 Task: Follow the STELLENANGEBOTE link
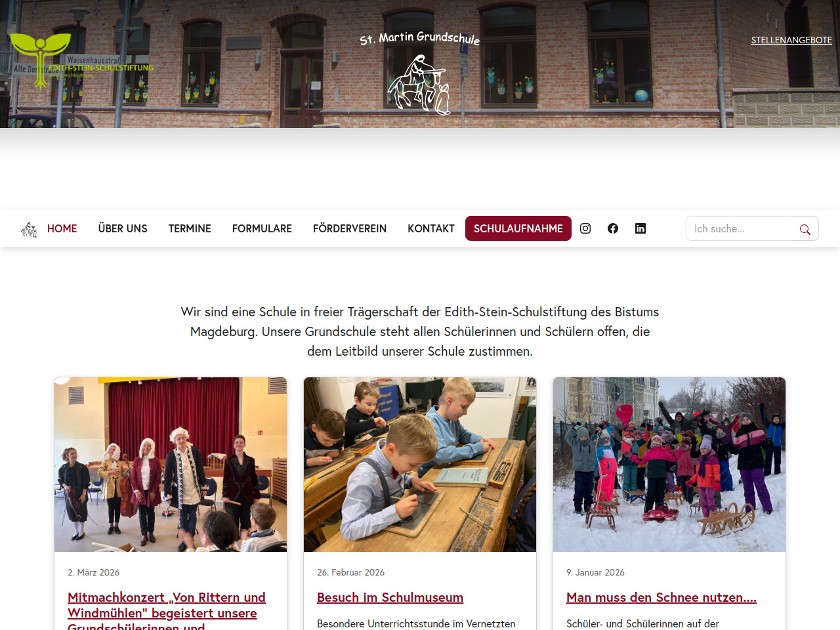pos(791,40)
